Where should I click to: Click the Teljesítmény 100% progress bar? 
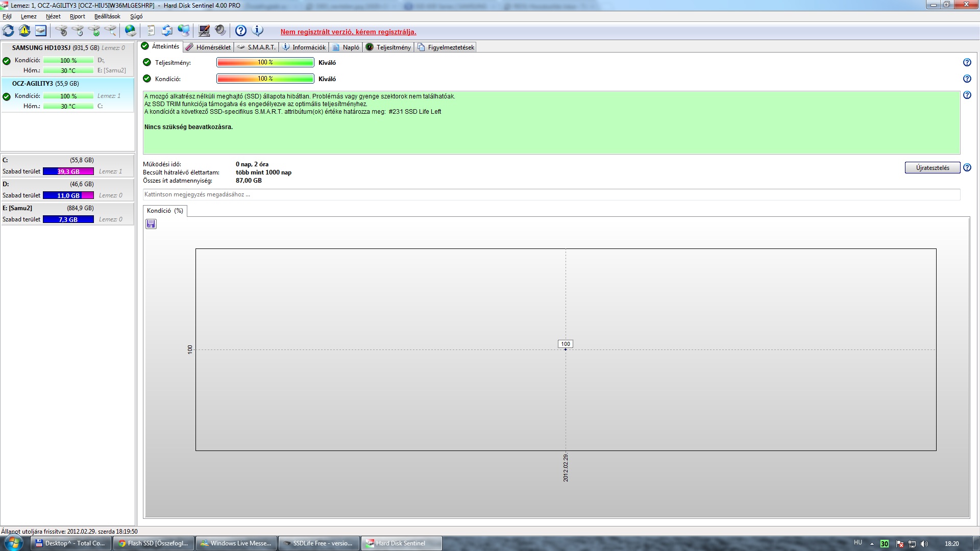point(265,62)
